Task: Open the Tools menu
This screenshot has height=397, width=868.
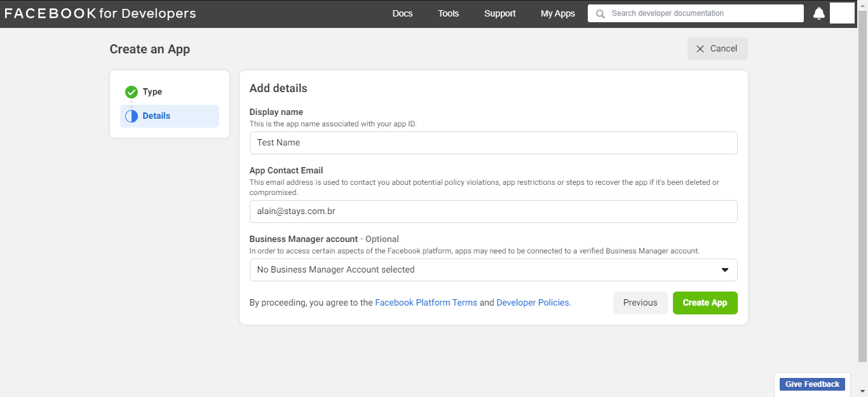Action: pos(448,13)
